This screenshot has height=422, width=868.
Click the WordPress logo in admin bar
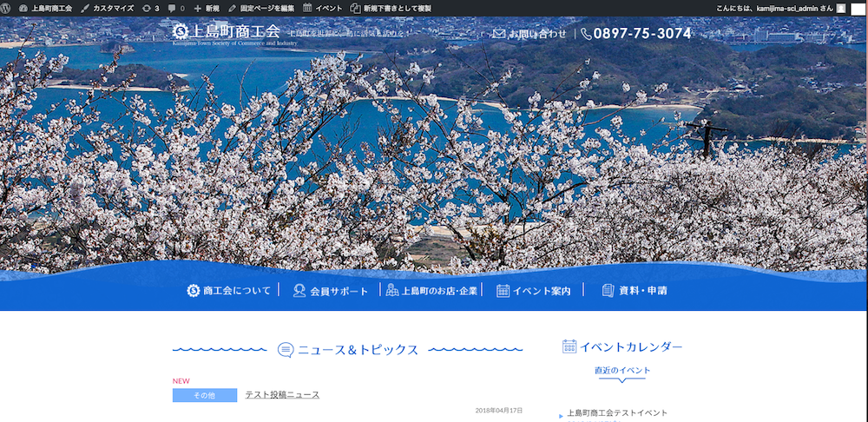(8, 8)
